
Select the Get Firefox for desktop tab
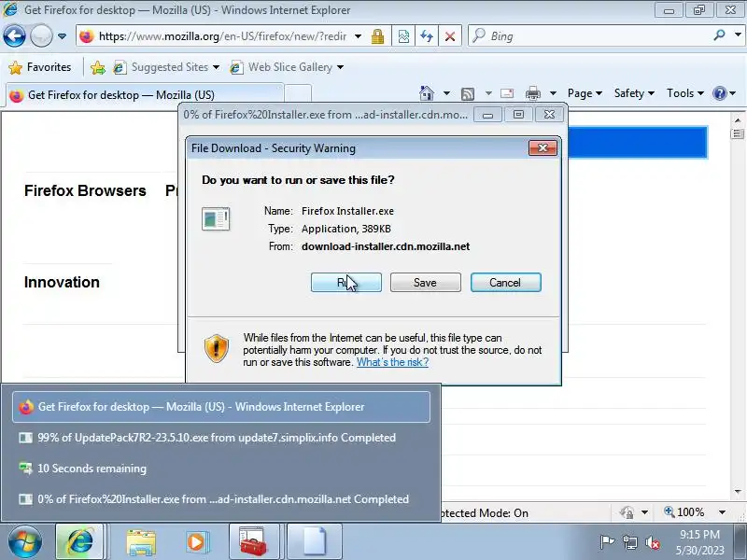[145, 95]
